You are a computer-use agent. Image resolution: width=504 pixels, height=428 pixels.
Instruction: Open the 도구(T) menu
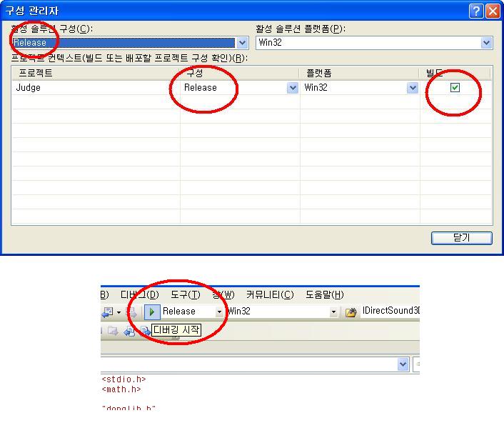click(185, 294)
